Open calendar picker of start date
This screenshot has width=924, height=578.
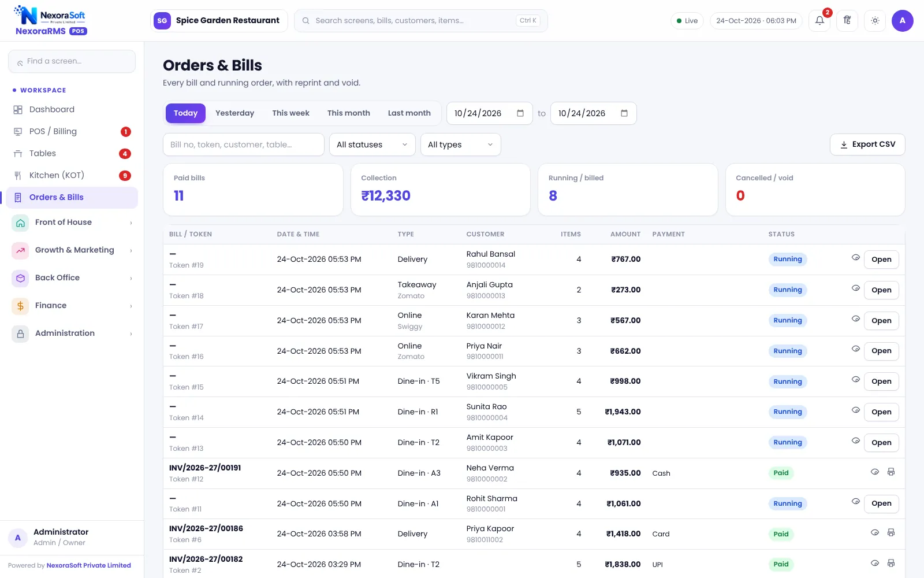click(x=520, y=113)
